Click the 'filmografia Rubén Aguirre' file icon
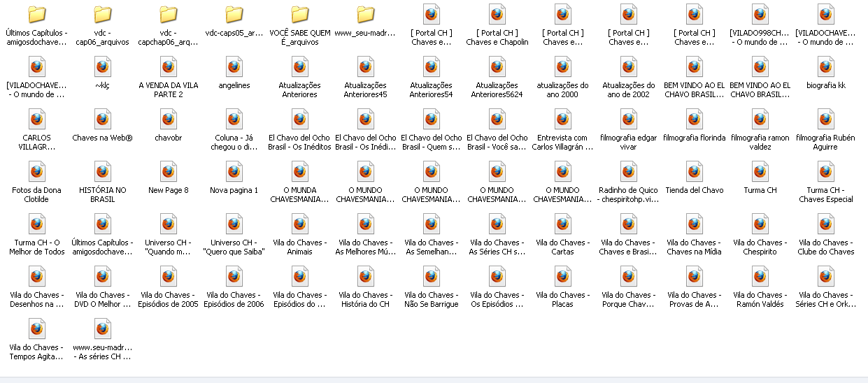This screenshot has height=383, width=868. (825, 120)
